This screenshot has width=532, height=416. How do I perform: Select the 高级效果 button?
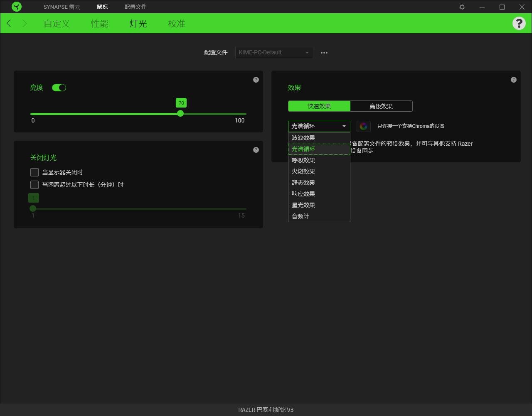click(381, 106)
